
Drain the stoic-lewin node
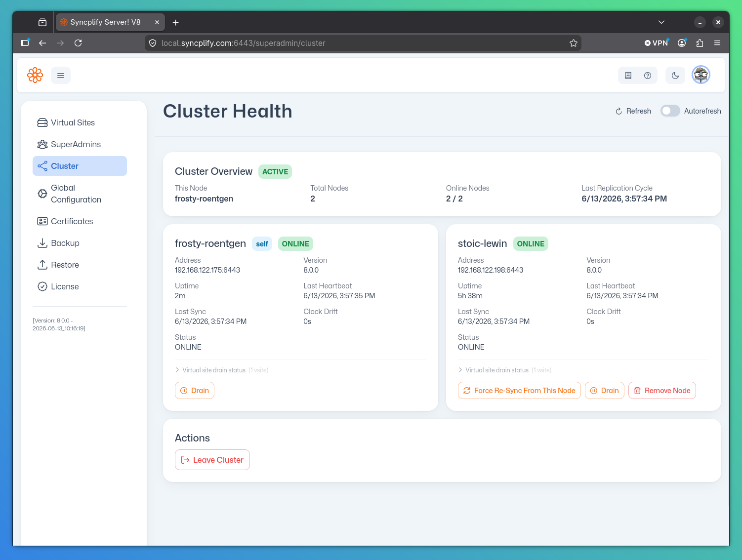point(605,391)
